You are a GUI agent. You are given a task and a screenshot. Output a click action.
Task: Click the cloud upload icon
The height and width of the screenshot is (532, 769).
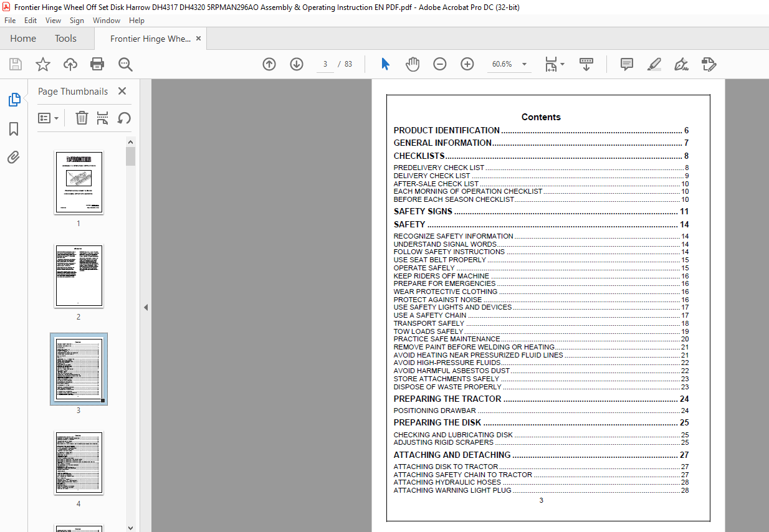(70, 64)
